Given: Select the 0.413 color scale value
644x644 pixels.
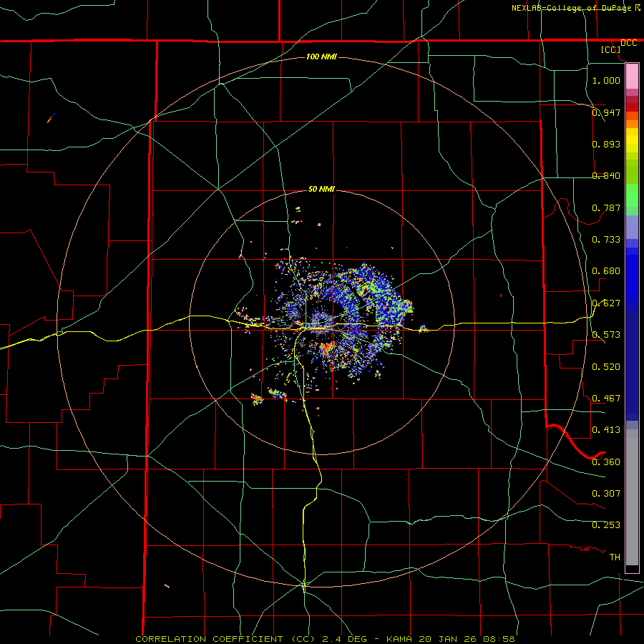Looking at the screenshot, I should pyautogui.click(x=606, y=430).
